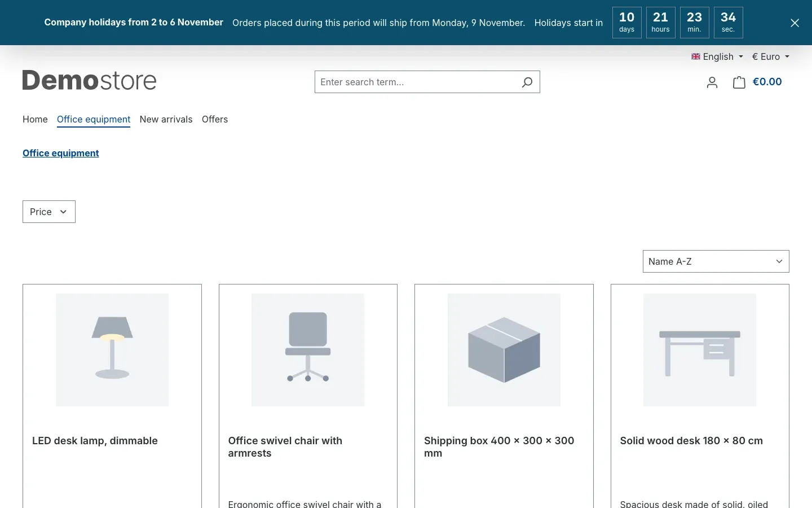812x508 pixels.
Task: Click the 'Company holidays from 2 to 6 November' text
Action: click(134, 23)
